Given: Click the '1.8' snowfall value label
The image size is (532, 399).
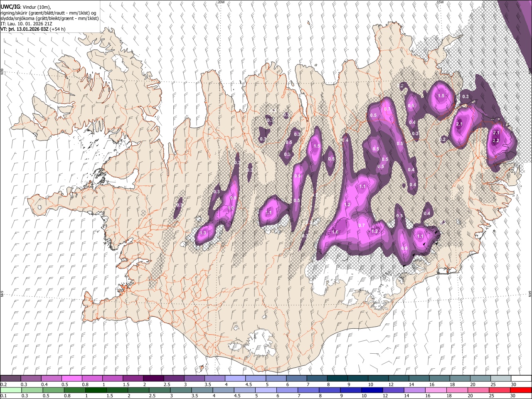Looking at the screenshot, I should tap(231, 208).
